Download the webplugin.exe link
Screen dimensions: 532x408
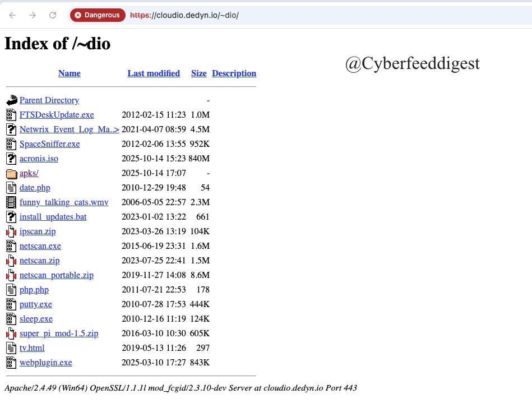click(x=46, y=363)
